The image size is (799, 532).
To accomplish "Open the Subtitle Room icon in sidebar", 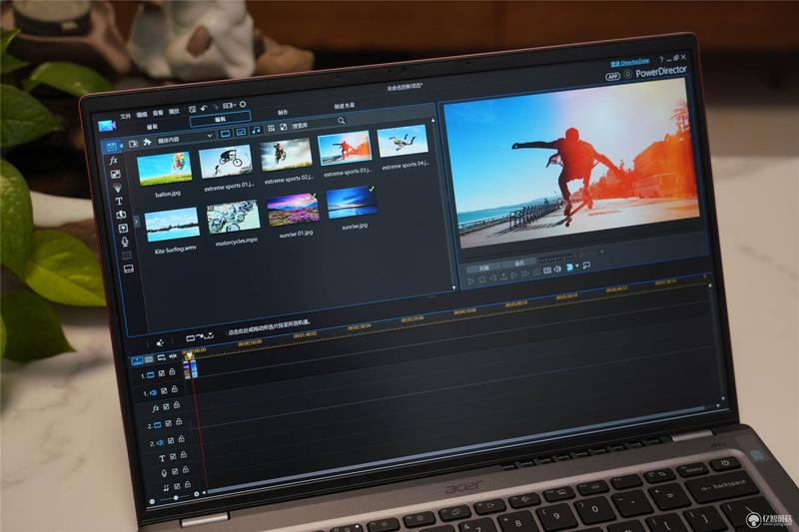I will point(129,268).
